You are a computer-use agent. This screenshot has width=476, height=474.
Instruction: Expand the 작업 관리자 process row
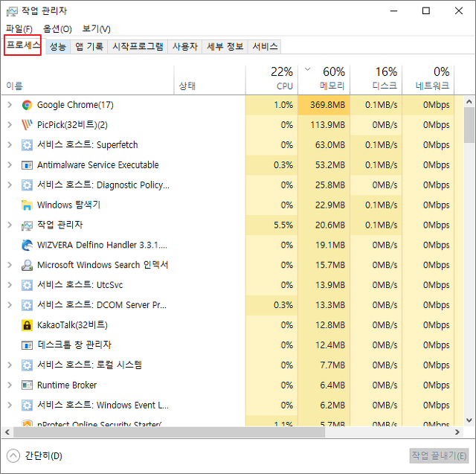tap(10, 225)
